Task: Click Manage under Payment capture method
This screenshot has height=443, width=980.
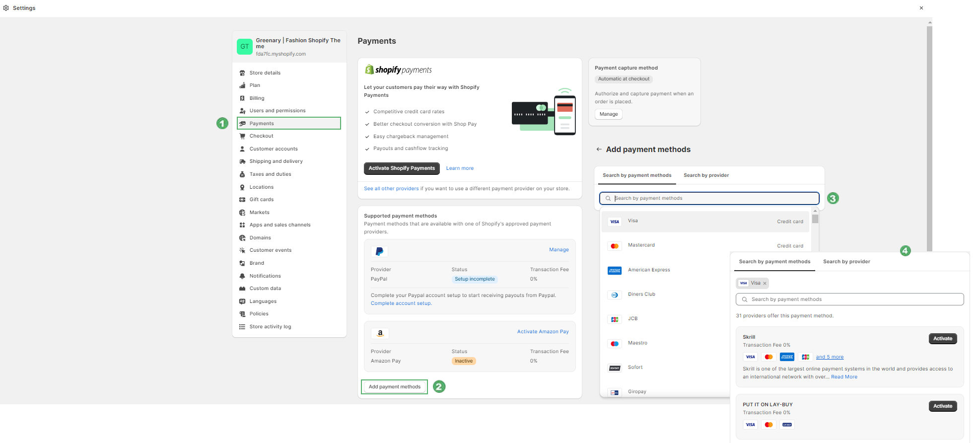Action: pyautogui.click(x=609, y=114)
